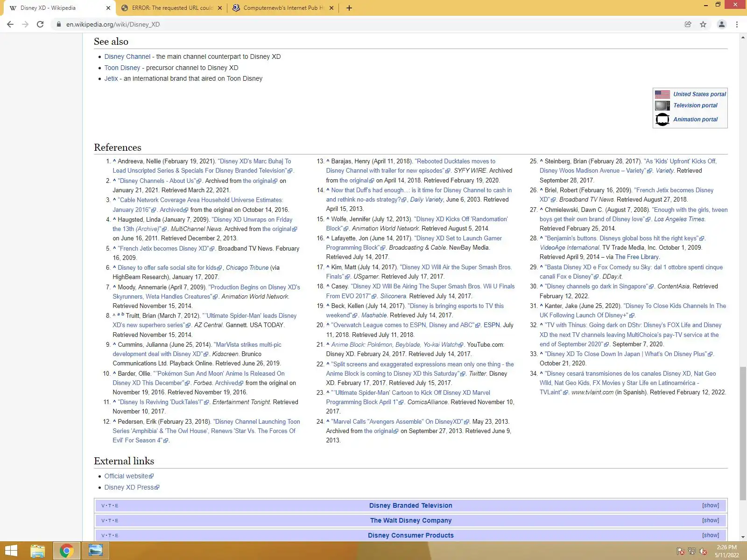Open Chrome's three-dot menu

pos(737,24)
